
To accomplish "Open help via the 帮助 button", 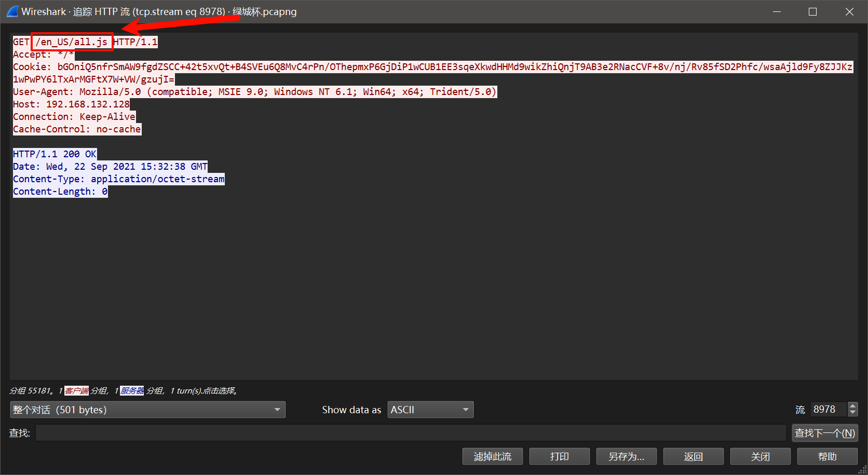I will pyautogui.click(x=827, y=456).
